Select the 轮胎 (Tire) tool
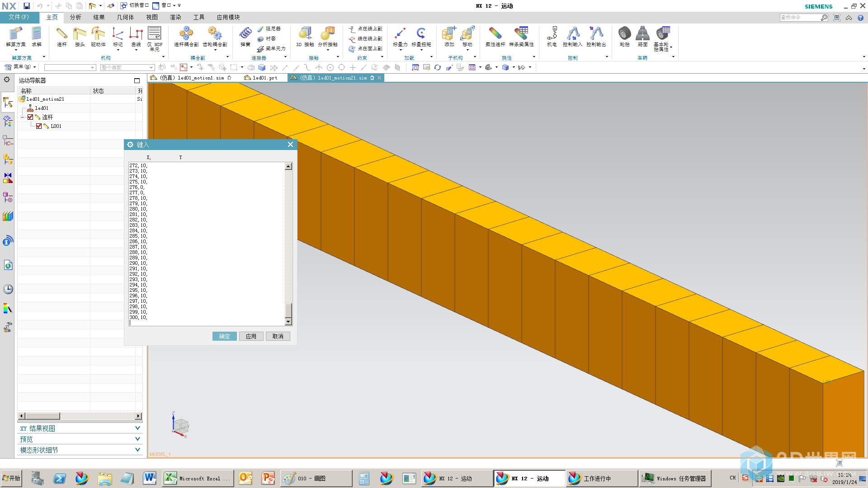This screenshot has width=868, height=488. pos(625,36)
